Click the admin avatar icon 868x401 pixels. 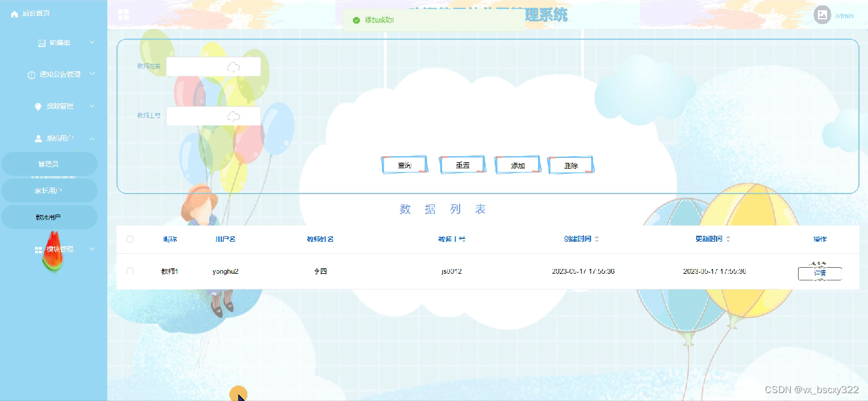click(x=822, y=15)
